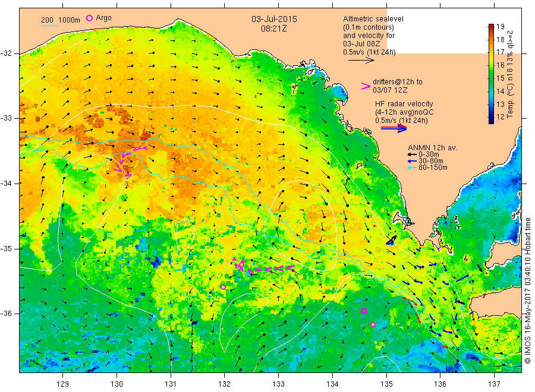Click the time label 08:21Z

274,29
